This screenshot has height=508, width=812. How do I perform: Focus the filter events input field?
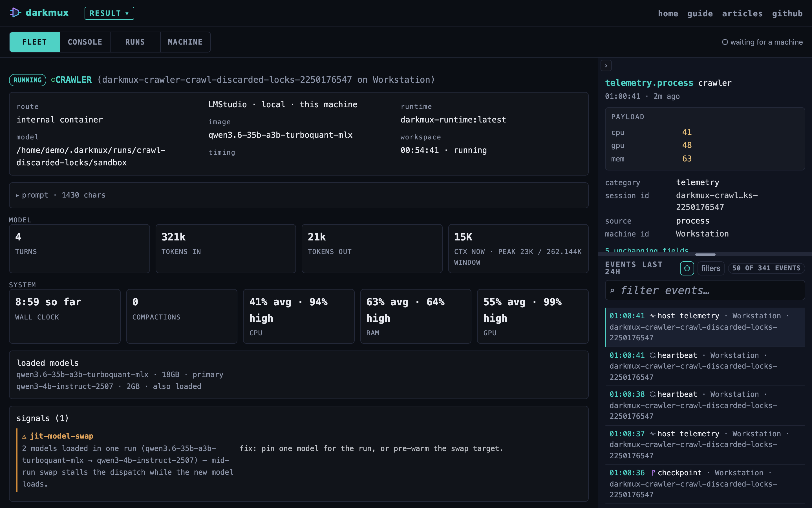[705, 290]
